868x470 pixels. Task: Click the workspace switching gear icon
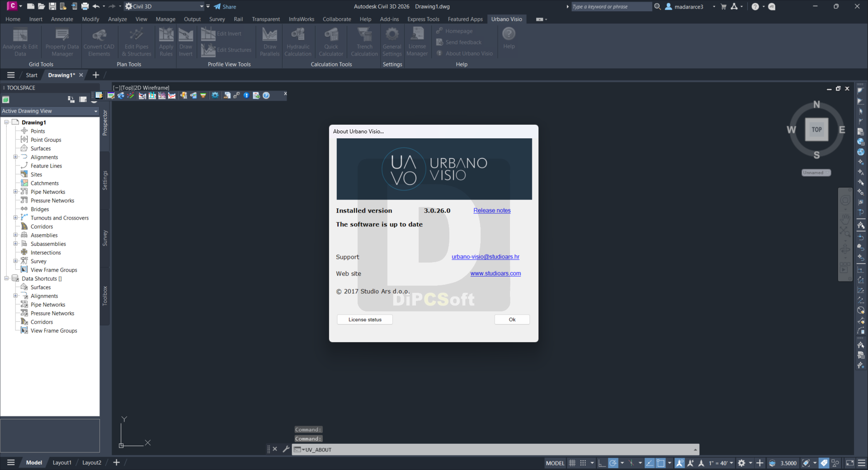click(x=741, y=463)
